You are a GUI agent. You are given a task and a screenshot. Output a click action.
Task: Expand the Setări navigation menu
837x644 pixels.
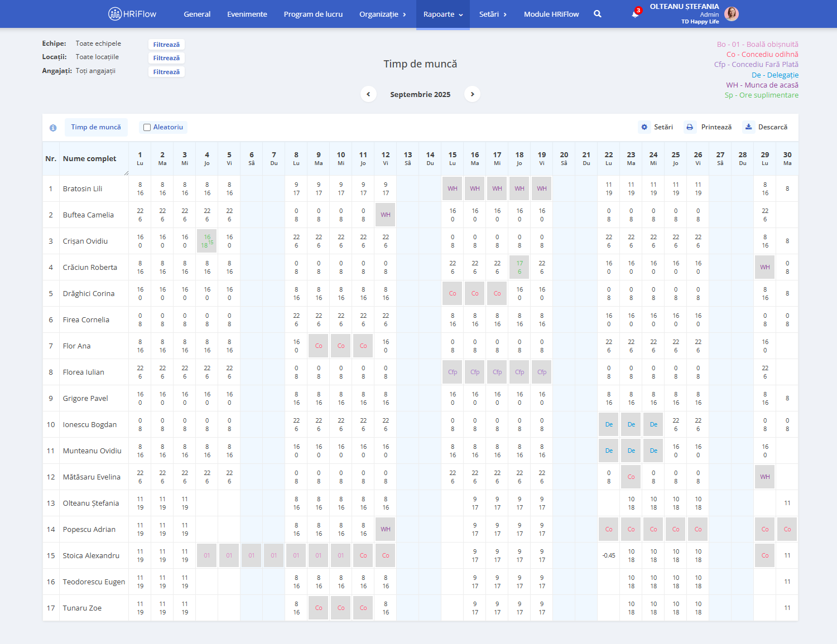(493, 14)
